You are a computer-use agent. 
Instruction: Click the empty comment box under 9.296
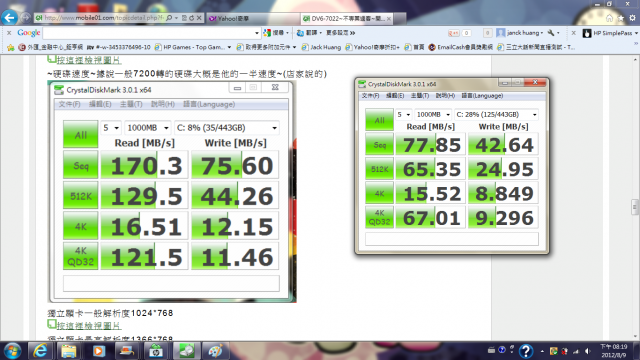pos(452,239)
